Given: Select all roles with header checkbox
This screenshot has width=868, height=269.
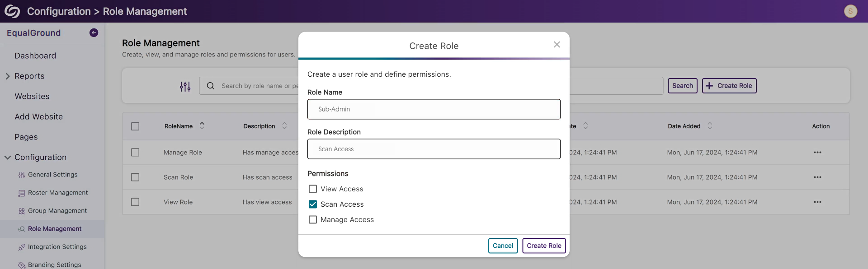Looking at the screenshot, I should coord(135,126).
